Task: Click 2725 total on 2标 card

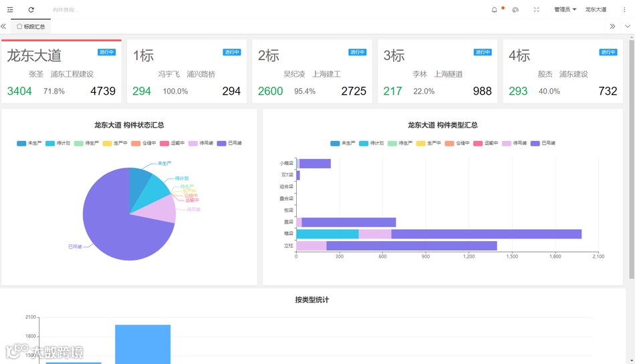Action: (354, 91)
